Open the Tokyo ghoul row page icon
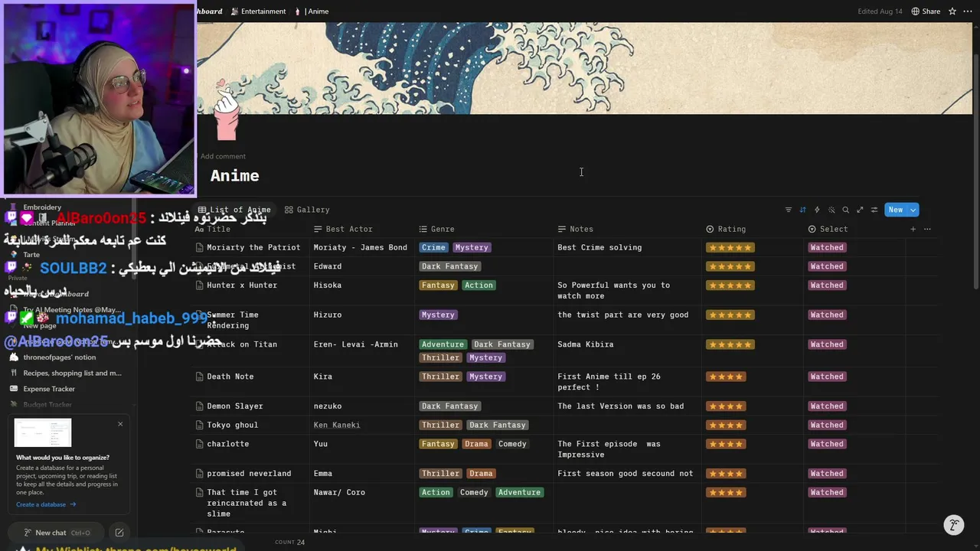 pyautogui.click(x=199, y=425)
